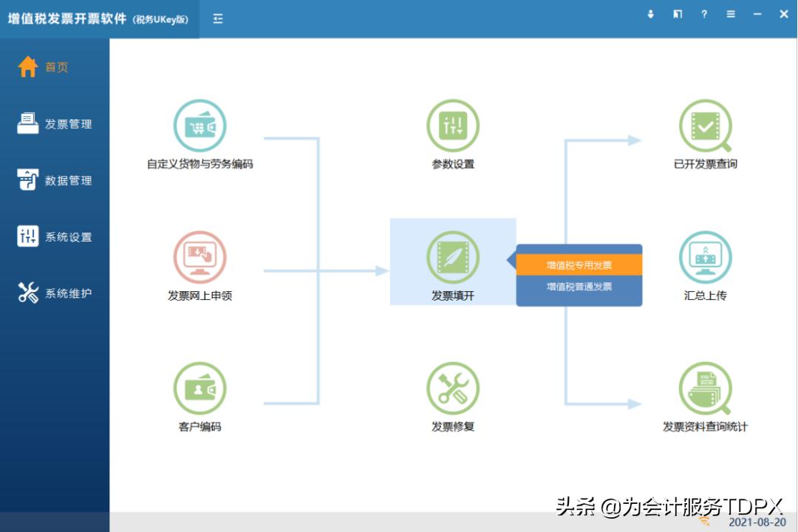The image size is (798, 532).
Task: Go to 发票管理 in the sidebar
Action: tap(53, 123)
